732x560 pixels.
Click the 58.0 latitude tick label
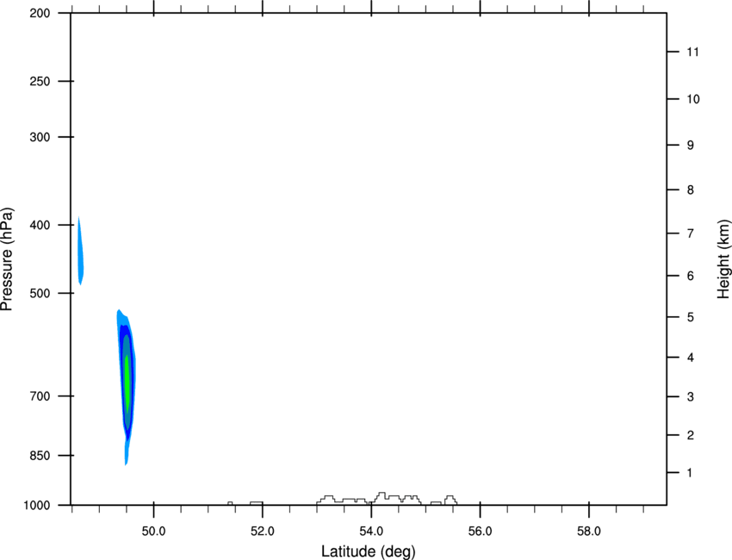pyautogui.click(x=589, y=532)
